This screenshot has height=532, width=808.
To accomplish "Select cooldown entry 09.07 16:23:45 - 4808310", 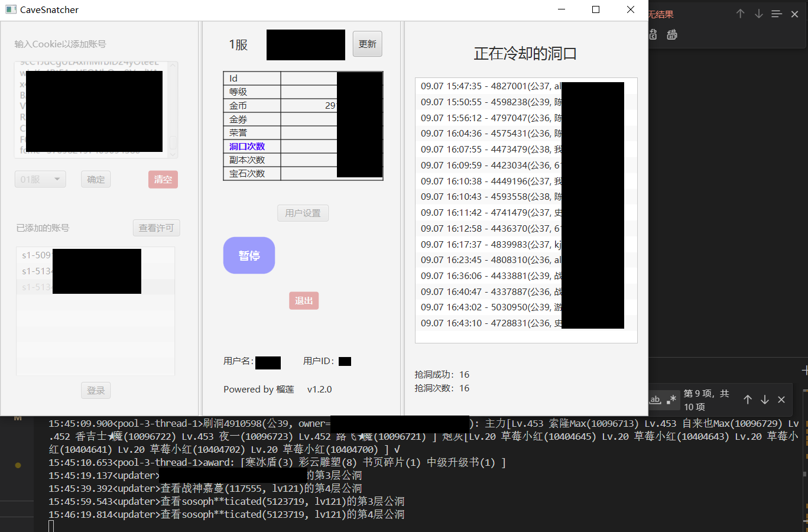I will pos(526,259).
